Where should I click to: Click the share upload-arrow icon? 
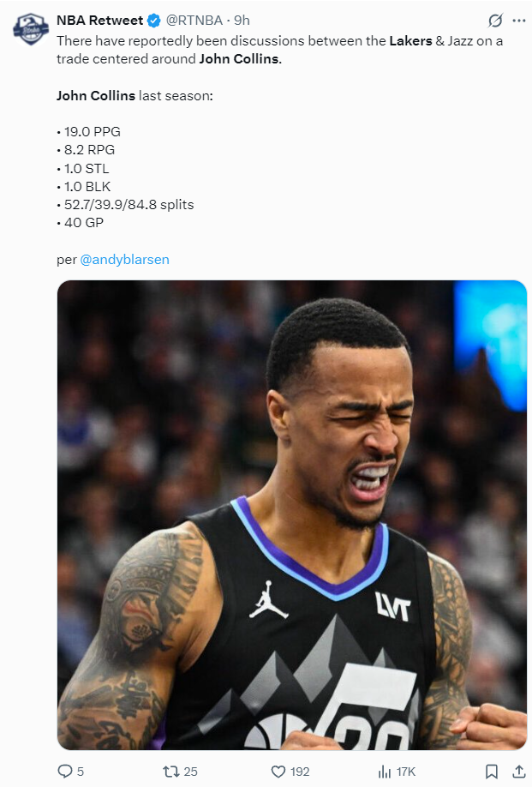519,772
